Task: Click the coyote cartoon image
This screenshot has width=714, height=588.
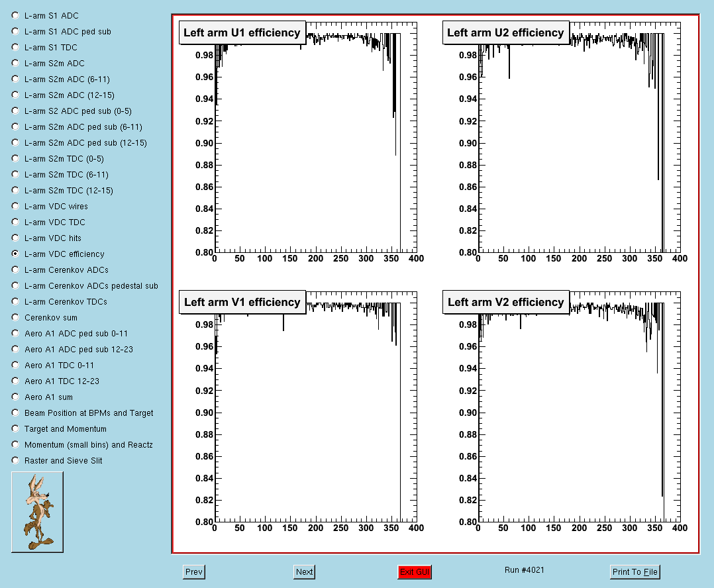Action: 37,512
